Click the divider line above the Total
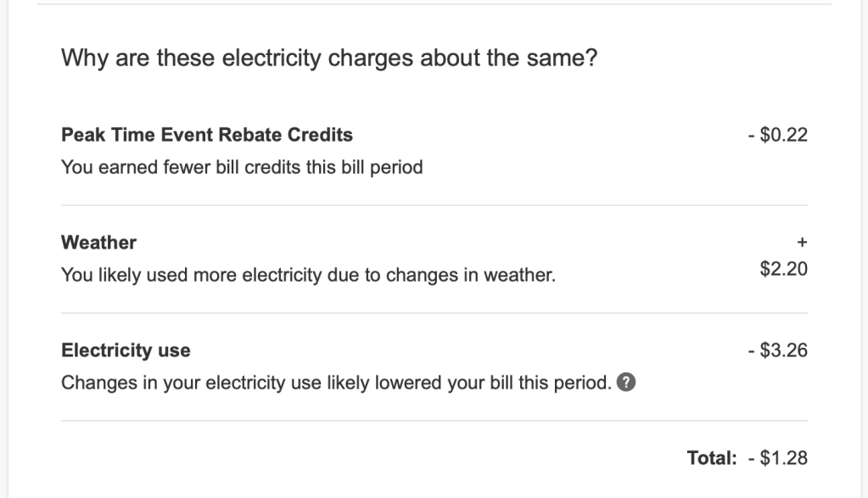 click(434, 421)
